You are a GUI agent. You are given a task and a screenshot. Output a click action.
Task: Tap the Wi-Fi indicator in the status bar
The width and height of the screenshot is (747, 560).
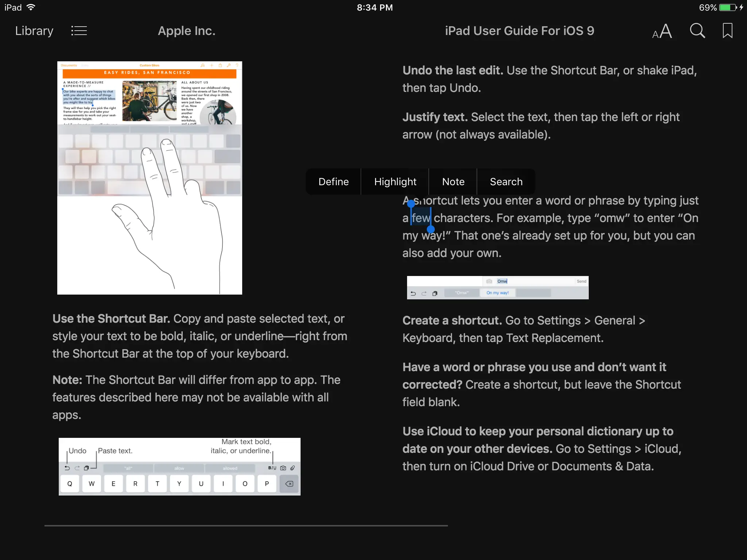point(31,7)
